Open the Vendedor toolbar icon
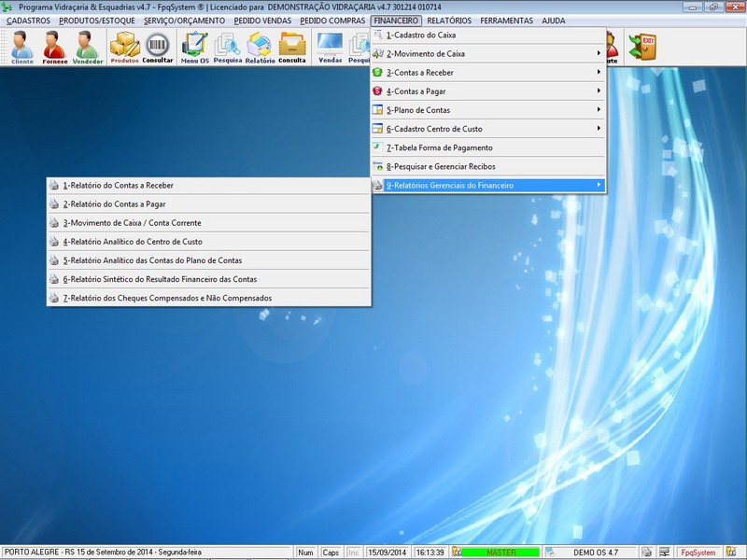This screenshot has width=747, height=560. point(88,46)
